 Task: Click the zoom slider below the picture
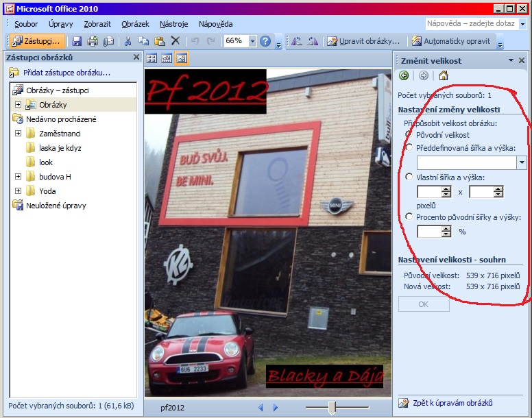[x=332, y=408]
